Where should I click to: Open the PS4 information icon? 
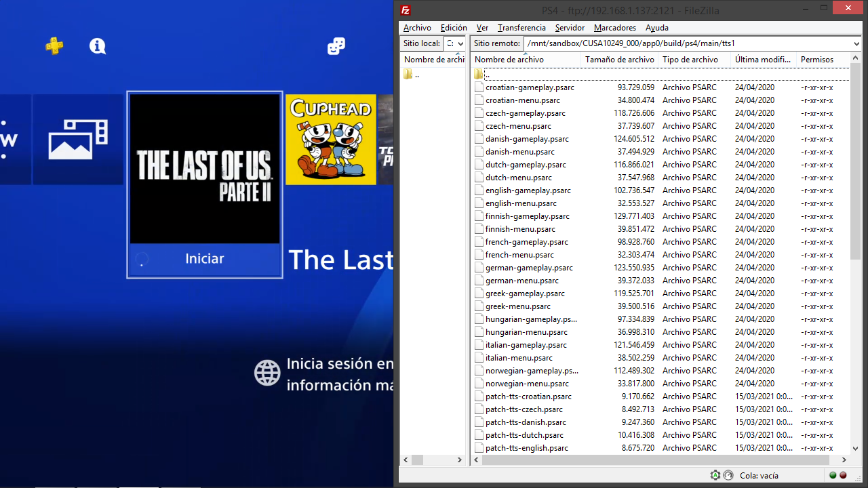(98, 46)
